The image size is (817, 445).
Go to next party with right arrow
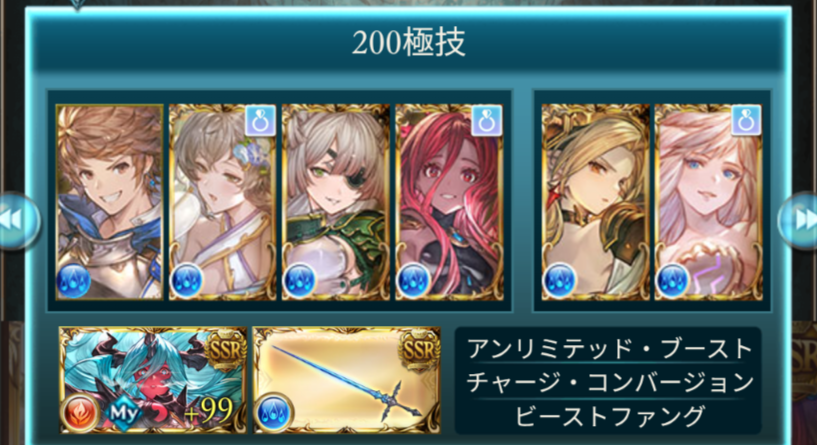click(x=799, y=220)
